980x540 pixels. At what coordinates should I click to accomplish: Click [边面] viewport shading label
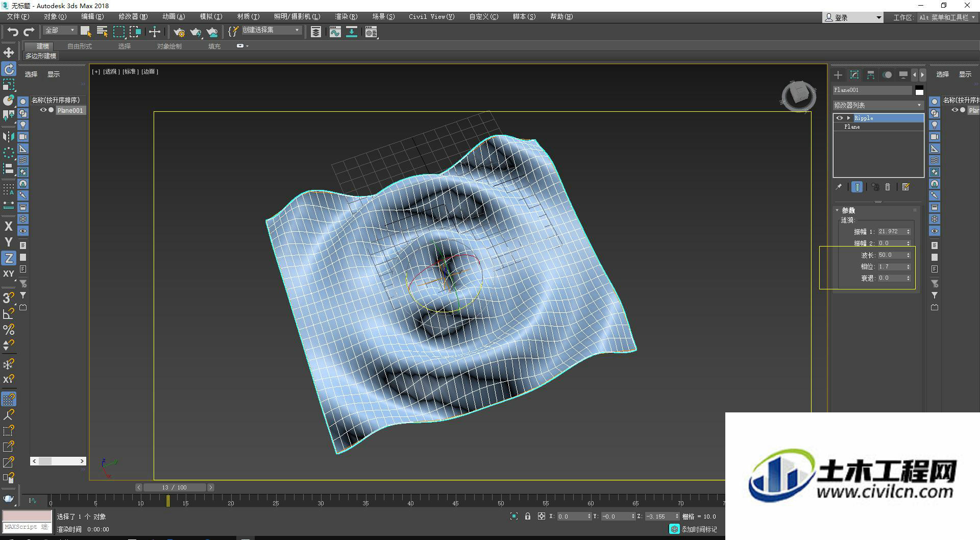coord(150,71)
